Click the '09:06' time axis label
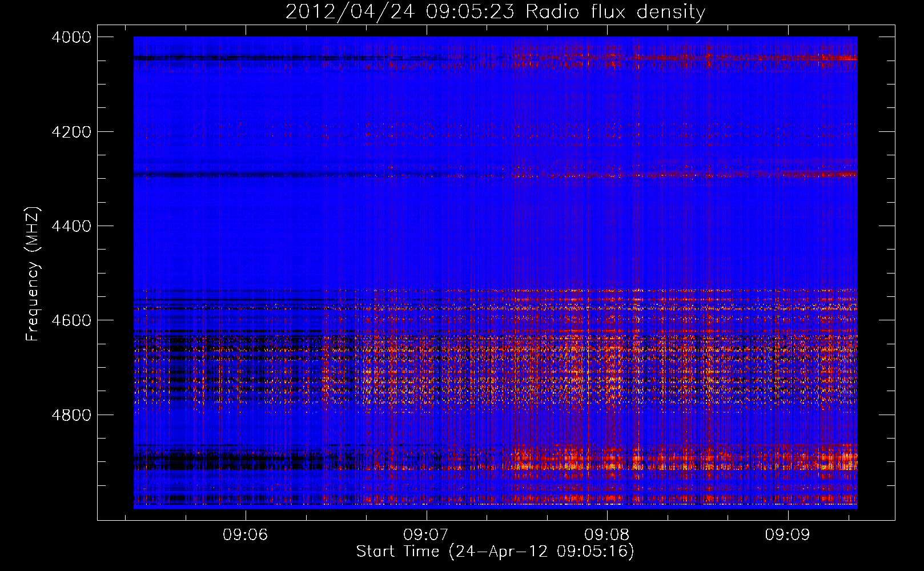This screenshot has width=924, height=571. click(246, 535)
